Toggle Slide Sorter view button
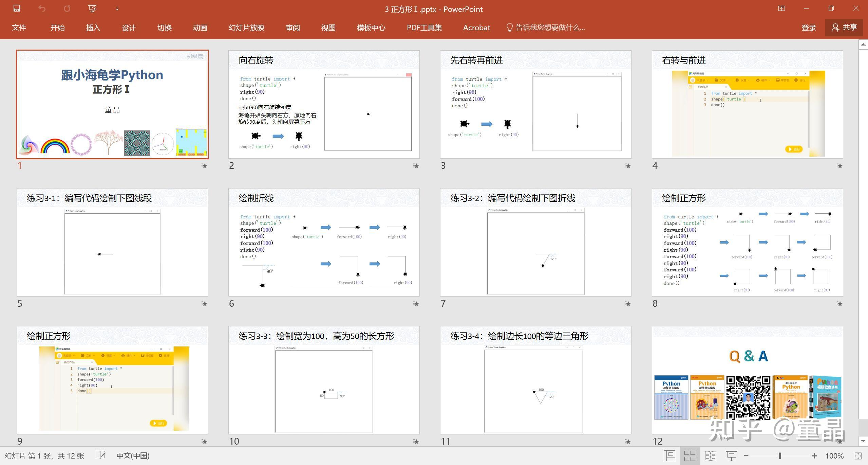 [x=690, y=456]
